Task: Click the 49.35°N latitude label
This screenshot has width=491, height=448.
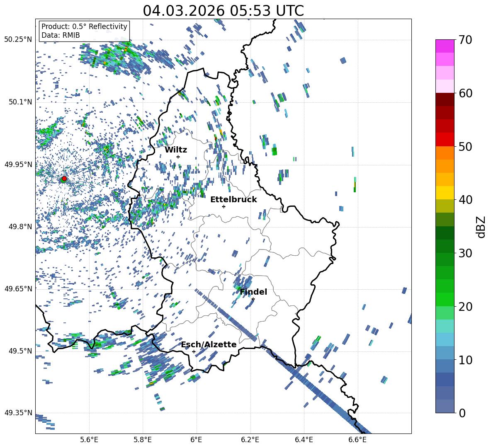Action: [x=18, y=413]
